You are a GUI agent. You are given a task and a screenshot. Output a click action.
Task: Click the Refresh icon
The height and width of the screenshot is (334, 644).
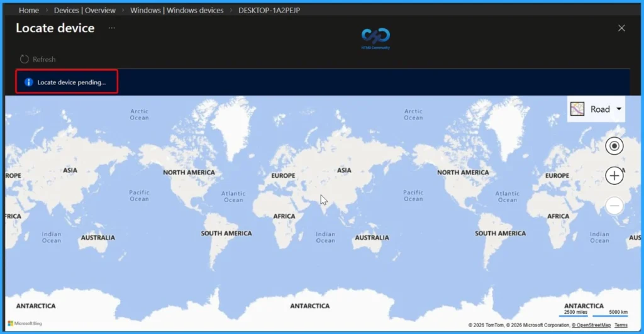click(25, 59)
